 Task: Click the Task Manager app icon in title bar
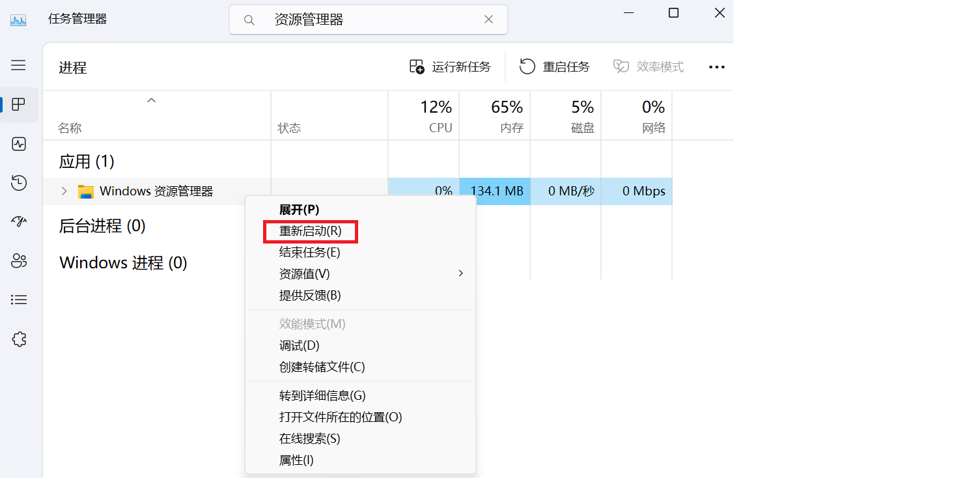click(18, 20)
